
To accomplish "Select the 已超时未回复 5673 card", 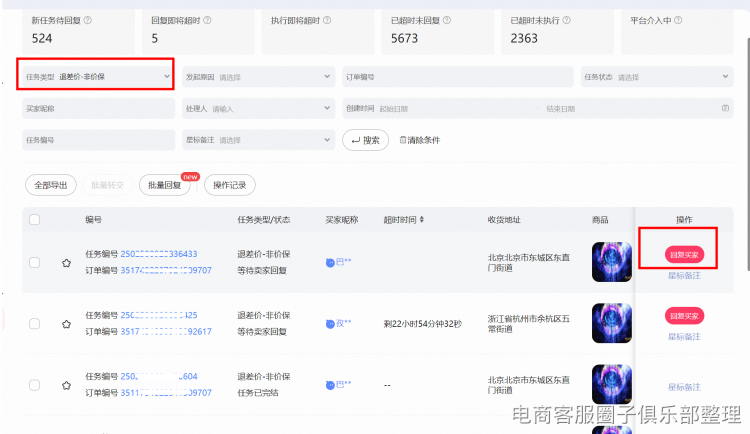I will (438, 31).
